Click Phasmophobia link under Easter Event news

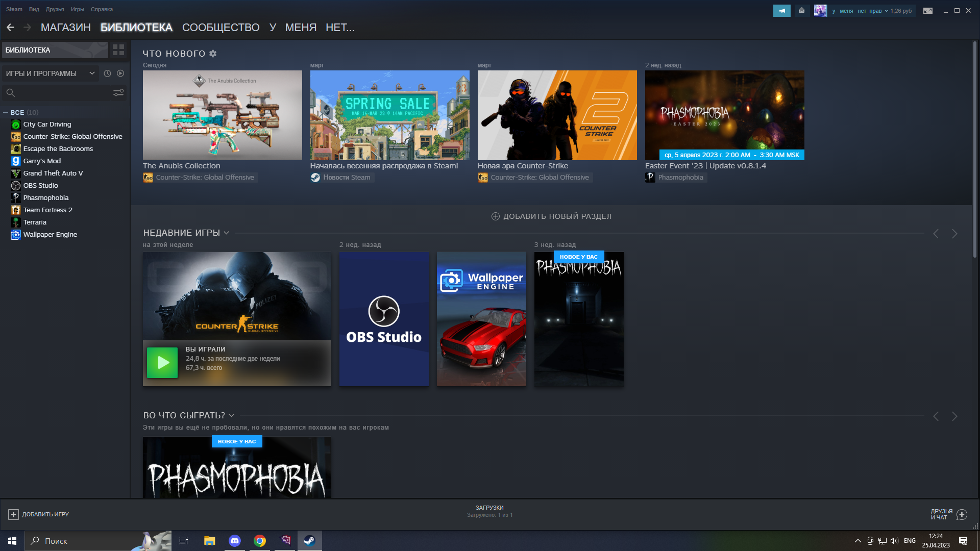pyautogui.click(x=675, y=178)
